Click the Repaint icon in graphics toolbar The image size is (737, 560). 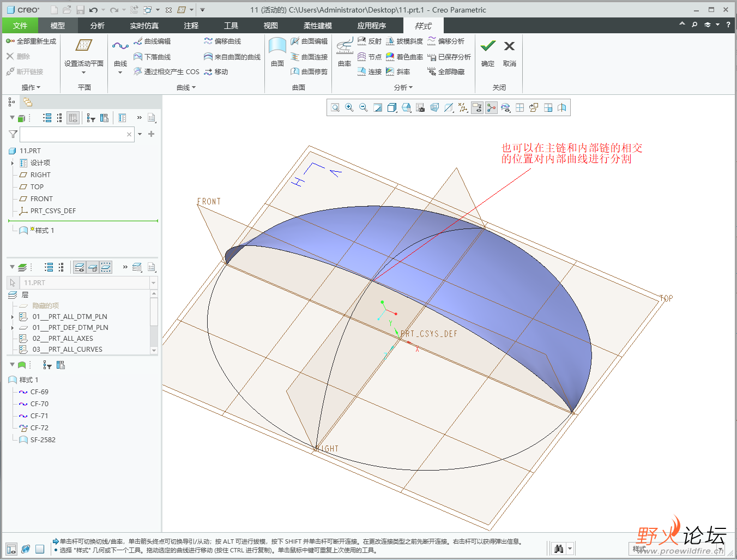click(378, 107)
